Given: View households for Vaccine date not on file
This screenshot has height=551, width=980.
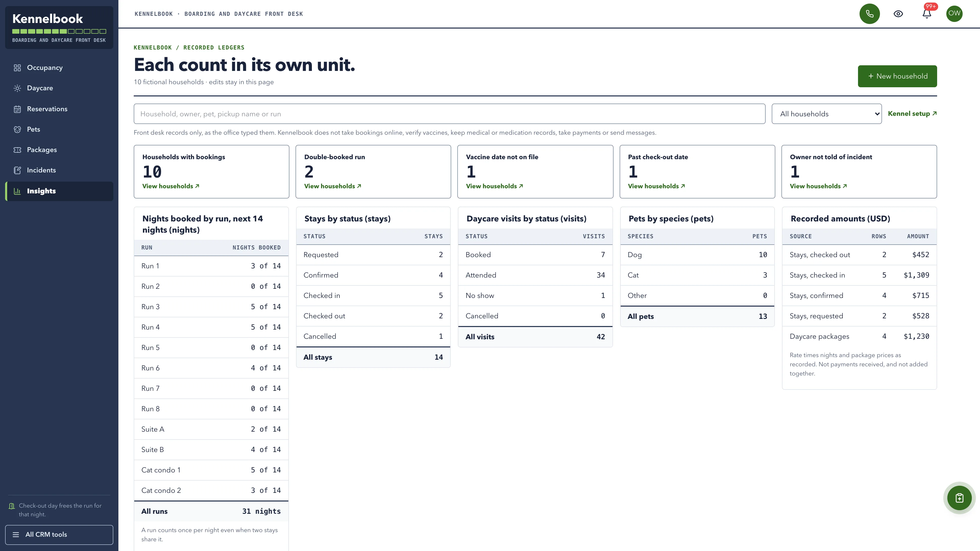Looking at the screenshot, I should tap(494, 186).
